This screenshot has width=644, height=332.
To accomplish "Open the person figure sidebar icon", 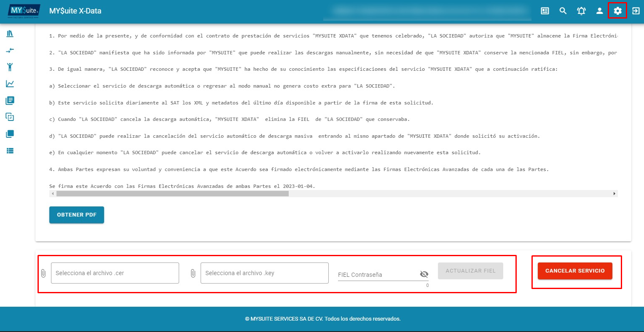I will pos(10,67).
